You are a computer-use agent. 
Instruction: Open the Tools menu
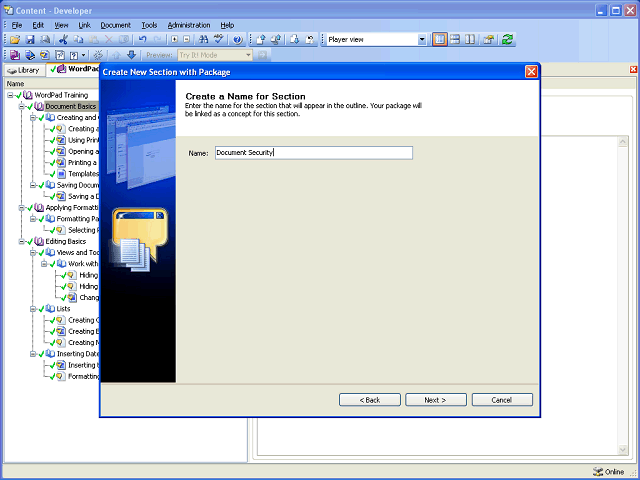point(149,25)
